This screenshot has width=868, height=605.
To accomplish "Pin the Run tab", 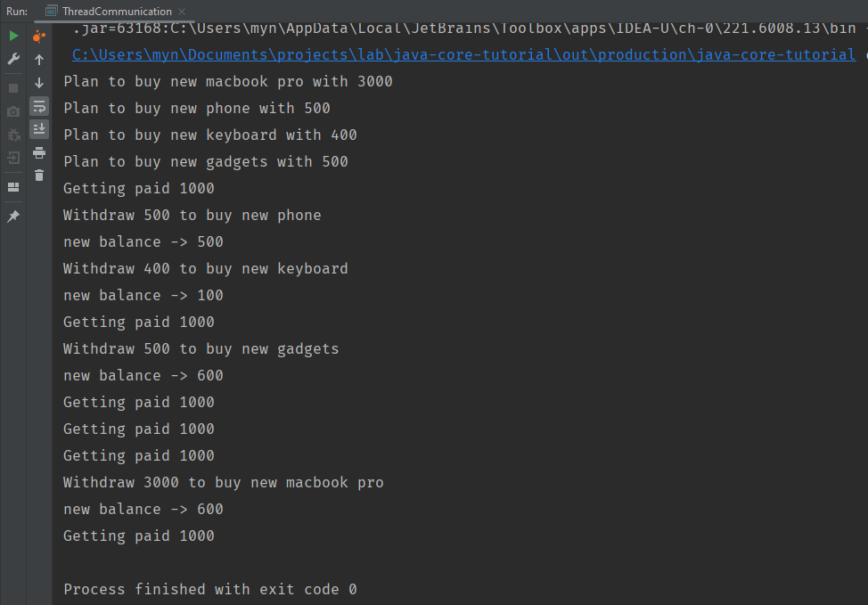I will (13, 216).
